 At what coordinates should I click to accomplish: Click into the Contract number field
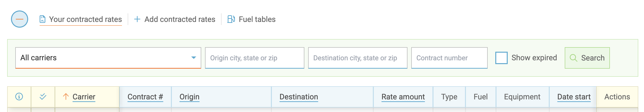(x=449, y=58)
